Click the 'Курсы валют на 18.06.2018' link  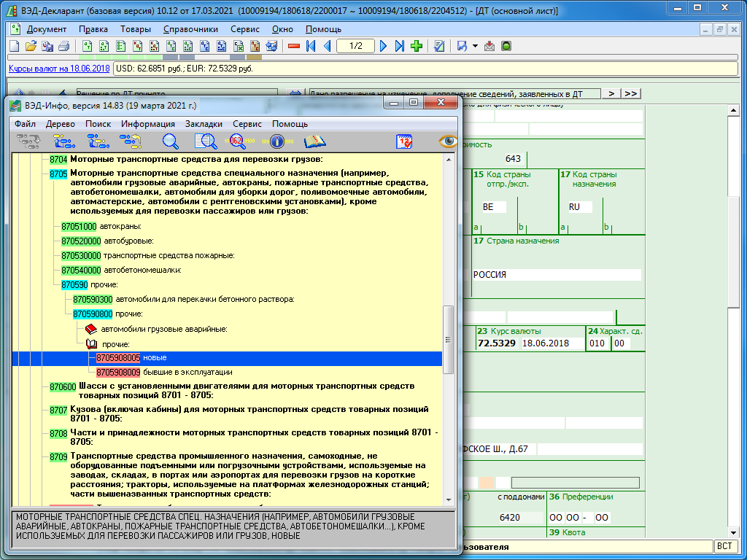click(x=59, y=69)
